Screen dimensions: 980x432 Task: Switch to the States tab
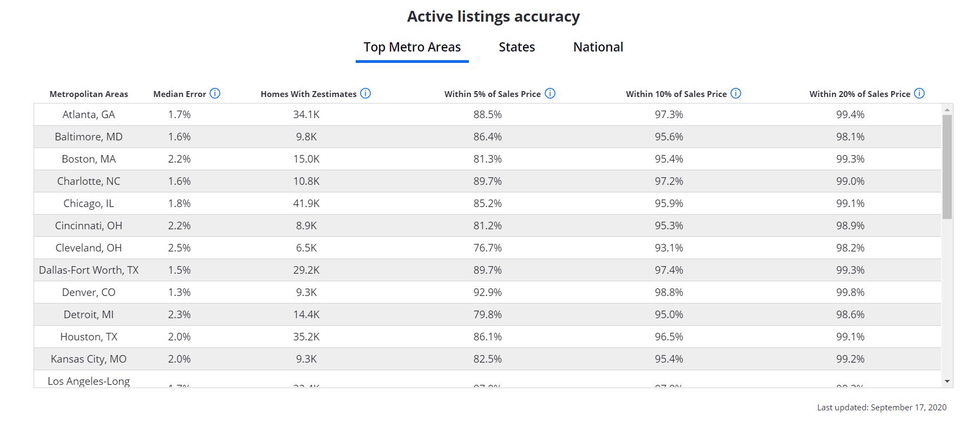pyautogui.click(x=517, y=47)
